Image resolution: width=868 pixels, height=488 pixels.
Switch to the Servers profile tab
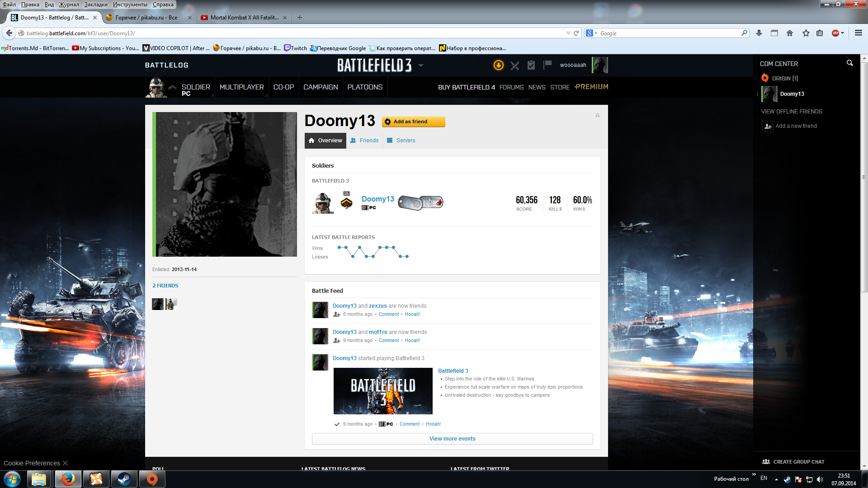click(x=401, y=141)
